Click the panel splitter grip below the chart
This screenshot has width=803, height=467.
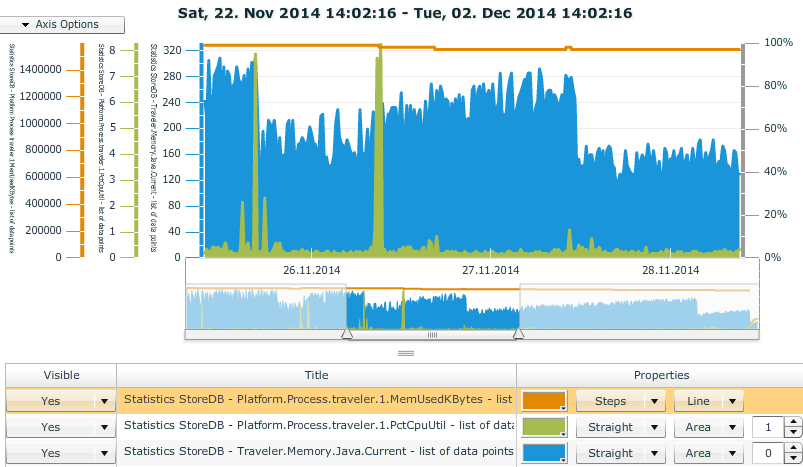406,354
